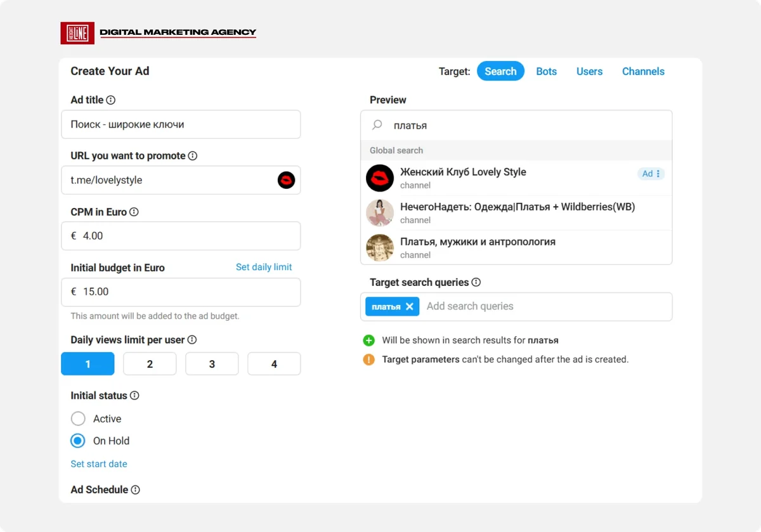The width and height of the screenshot is (761, 532).
Task: Open the CPM in Euro info icon
Action: pyautogui.click(x=134, y=212)
